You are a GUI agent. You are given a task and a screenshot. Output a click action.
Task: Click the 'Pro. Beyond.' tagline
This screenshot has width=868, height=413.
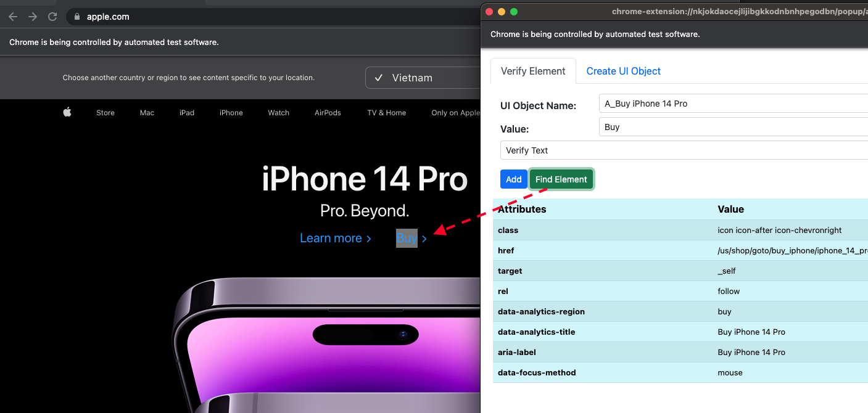(x=365, y=211)
